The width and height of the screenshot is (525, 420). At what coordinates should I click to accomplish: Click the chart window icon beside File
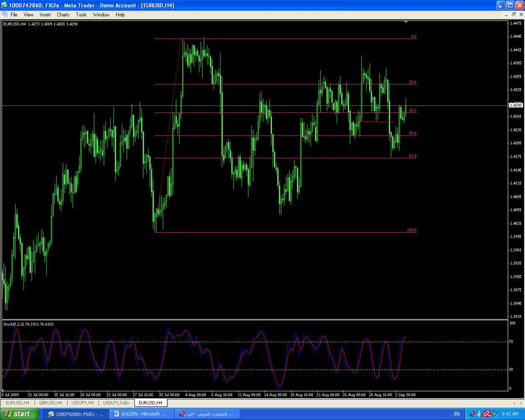(x=5, y=15)
